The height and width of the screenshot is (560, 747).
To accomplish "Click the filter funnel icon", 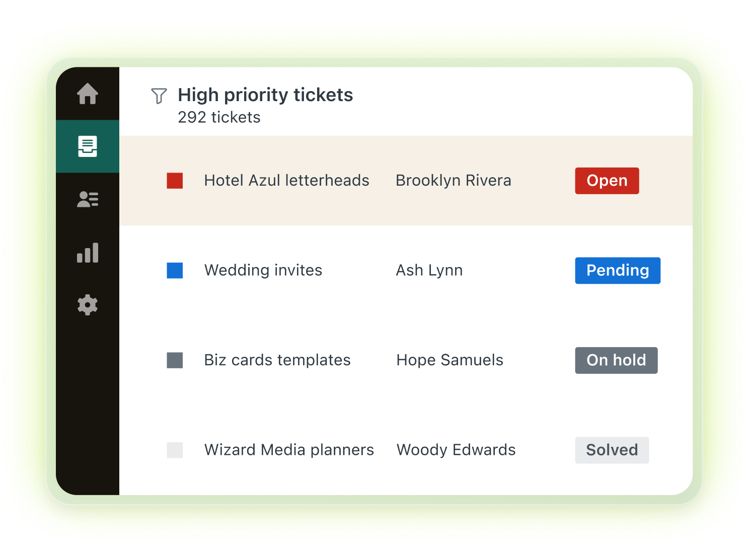I will pos(159,96).
